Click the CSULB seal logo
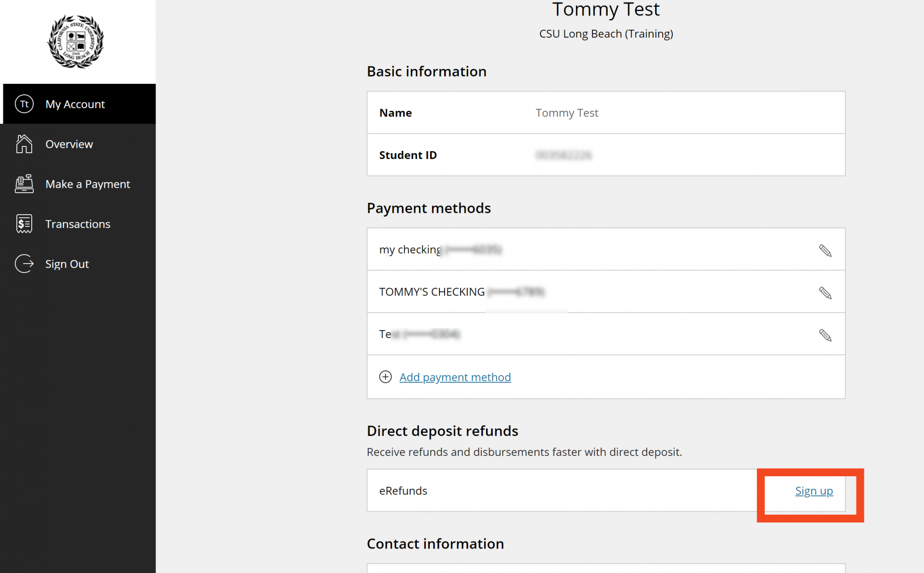924x573 pixels. pos(75,40)
